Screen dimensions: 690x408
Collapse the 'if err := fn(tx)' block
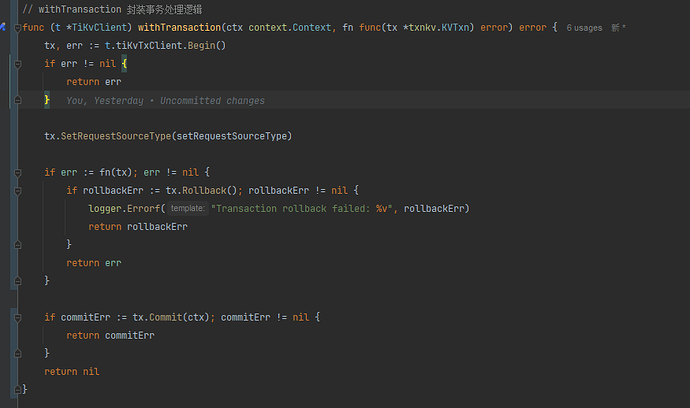pyautogui.click(x=17, y=172)
